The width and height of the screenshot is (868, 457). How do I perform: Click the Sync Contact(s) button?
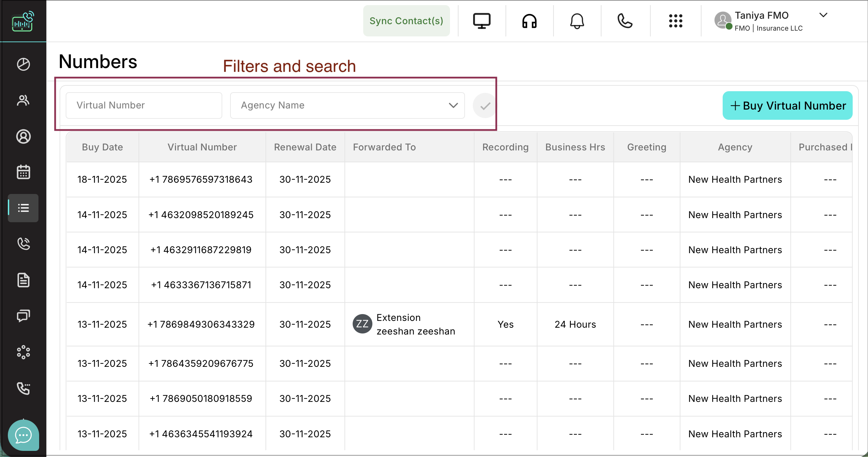coord(406,21)
